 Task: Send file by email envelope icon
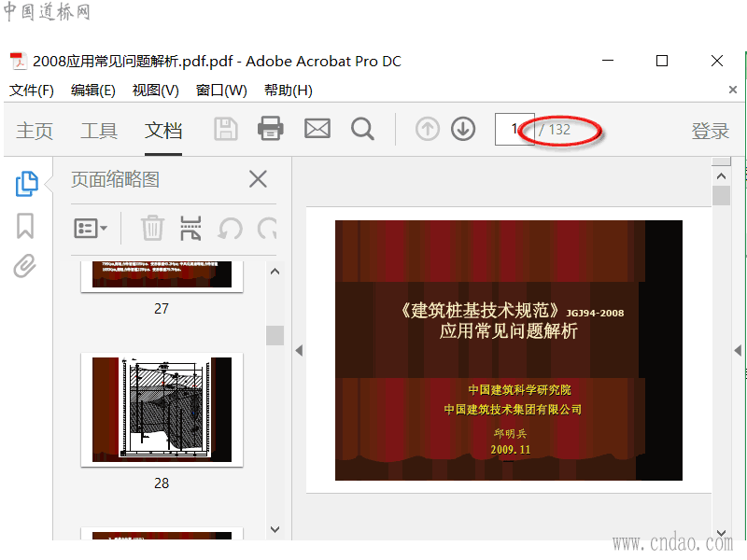(x=317, y=129)
